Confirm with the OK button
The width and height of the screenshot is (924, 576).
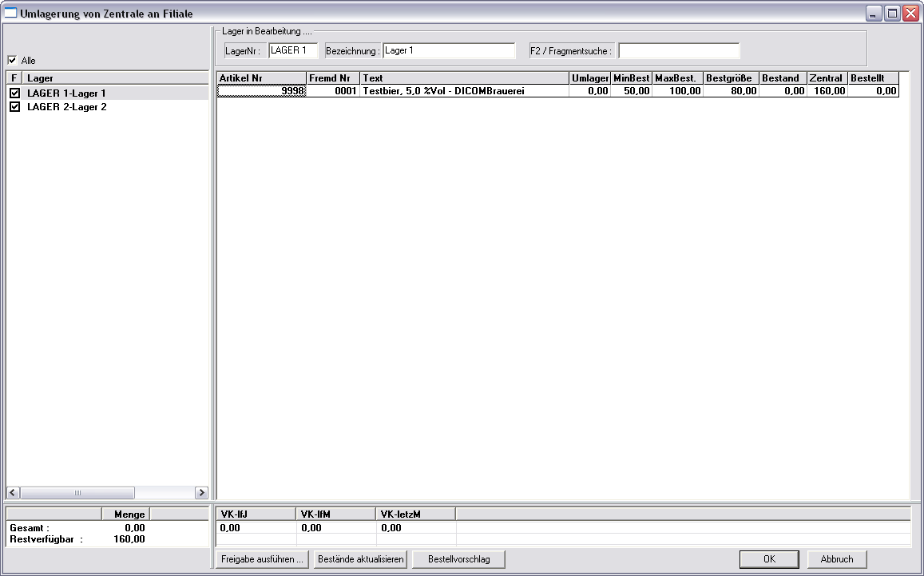[x=768, y=559]
